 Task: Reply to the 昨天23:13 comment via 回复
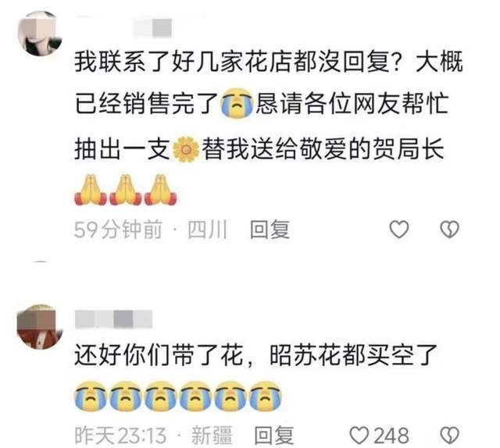pos(274,436)
